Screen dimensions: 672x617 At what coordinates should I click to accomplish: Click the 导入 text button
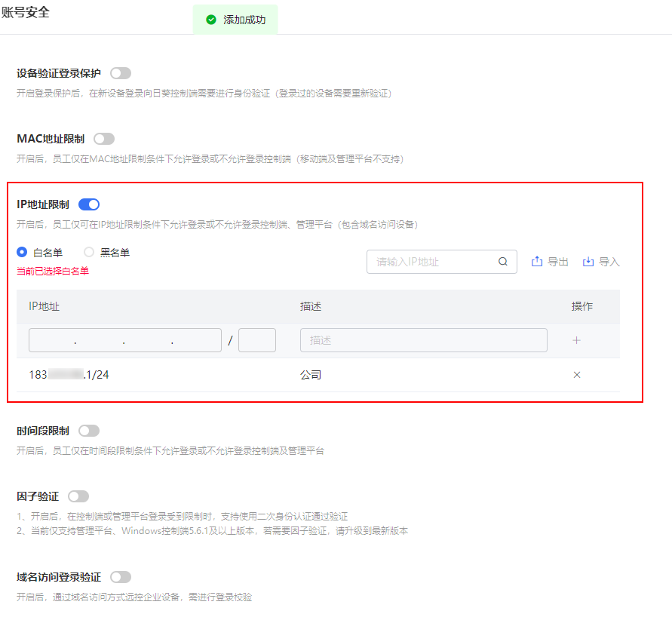pyautogui.click(x=609, y=262)
